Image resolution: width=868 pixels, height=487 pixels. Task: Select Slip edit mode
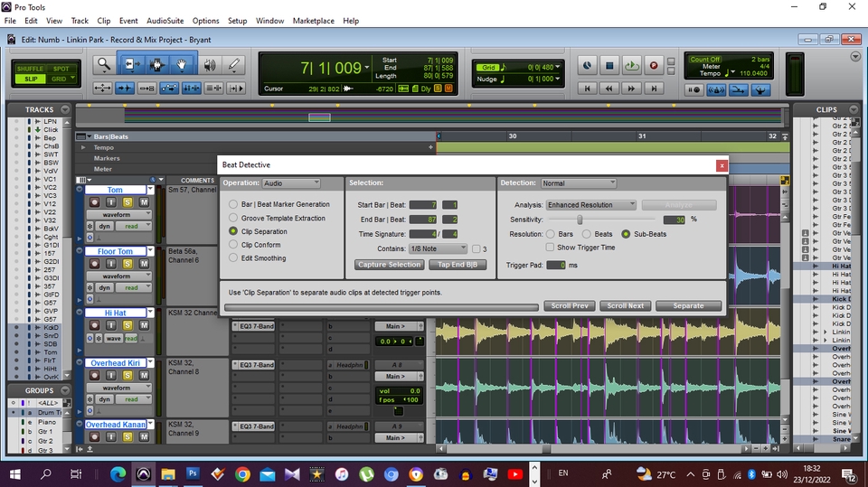click(31, 79)
